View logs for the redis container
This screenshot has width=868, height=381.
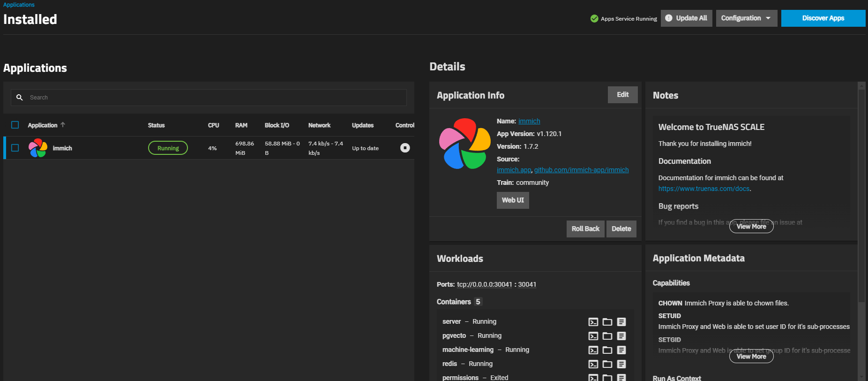pos(621,364)
